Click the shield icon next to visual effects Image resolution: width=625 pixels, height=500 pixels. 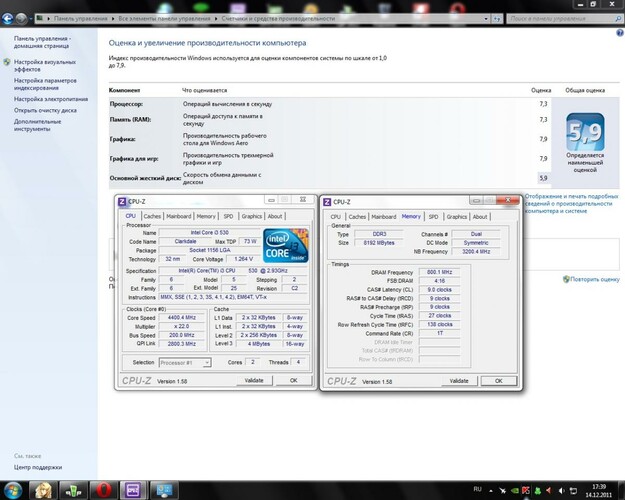[x=7, y=62]
